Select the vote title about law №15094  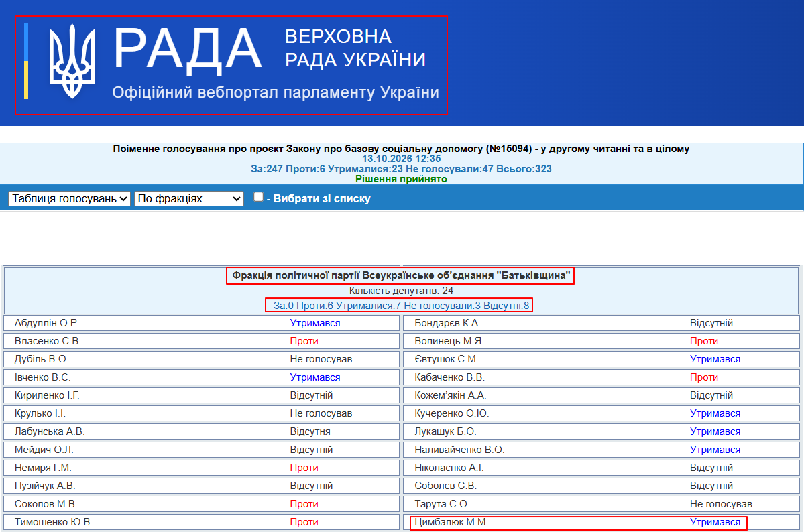tap(401, 149)
